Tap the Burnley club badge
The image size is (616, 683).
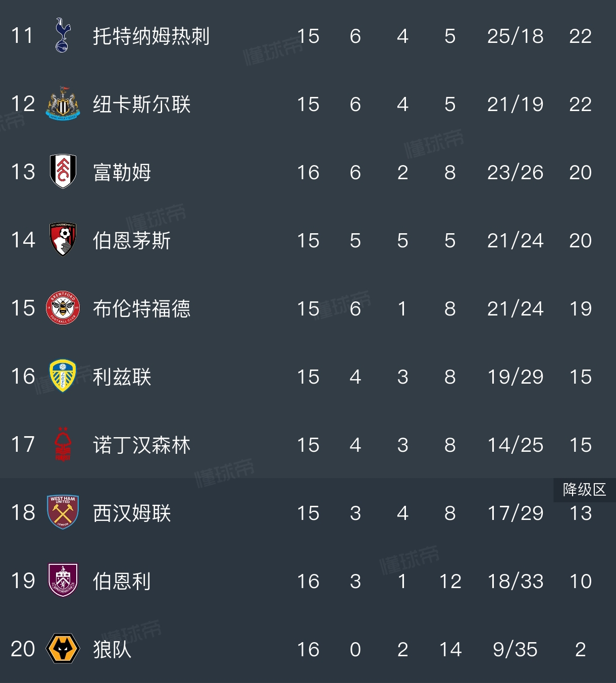point(63,581)
